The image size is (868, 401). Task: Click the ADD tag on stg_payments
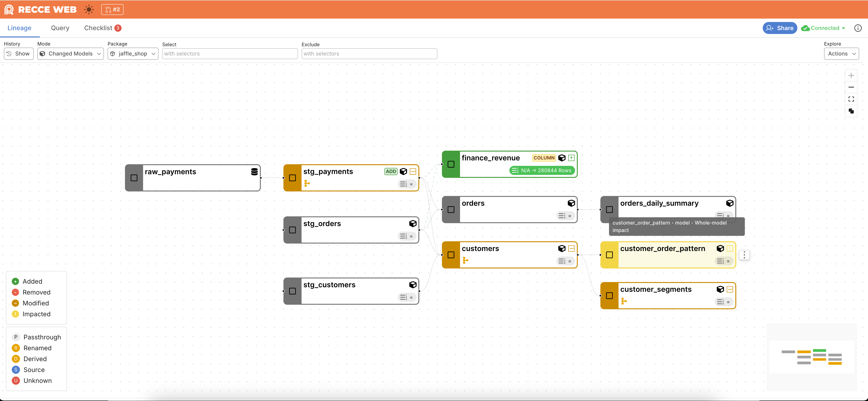tap(391, 171)
